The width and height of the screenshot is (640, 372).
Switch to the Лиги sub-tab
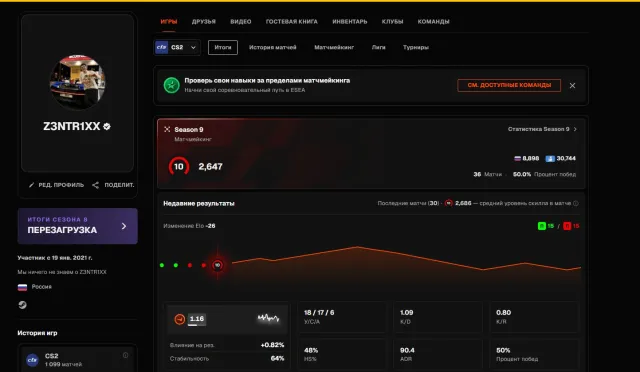coord(378,47)
